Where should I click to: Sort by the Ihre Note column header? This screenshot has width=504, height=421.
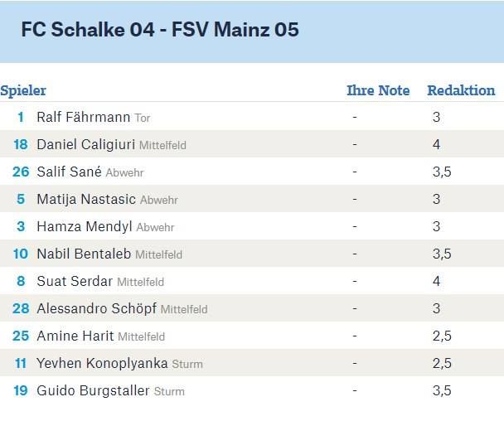(378, 90)
